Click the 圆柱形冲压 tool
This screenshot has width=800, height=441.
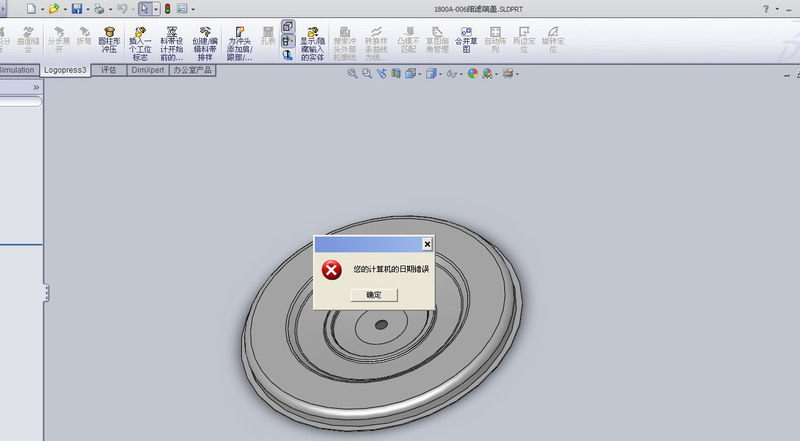[109, 40]
